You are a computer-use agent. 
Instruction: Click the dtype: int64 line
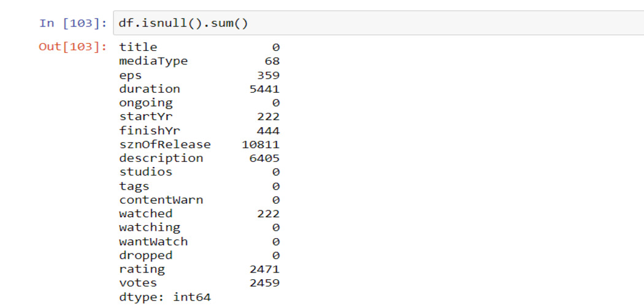pos(164,298)
